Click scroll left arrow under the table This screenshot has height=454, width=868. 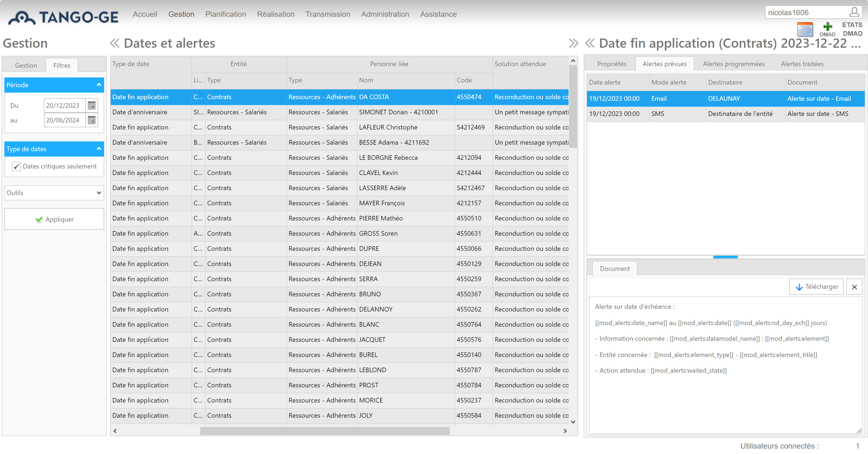click(115, 431)
